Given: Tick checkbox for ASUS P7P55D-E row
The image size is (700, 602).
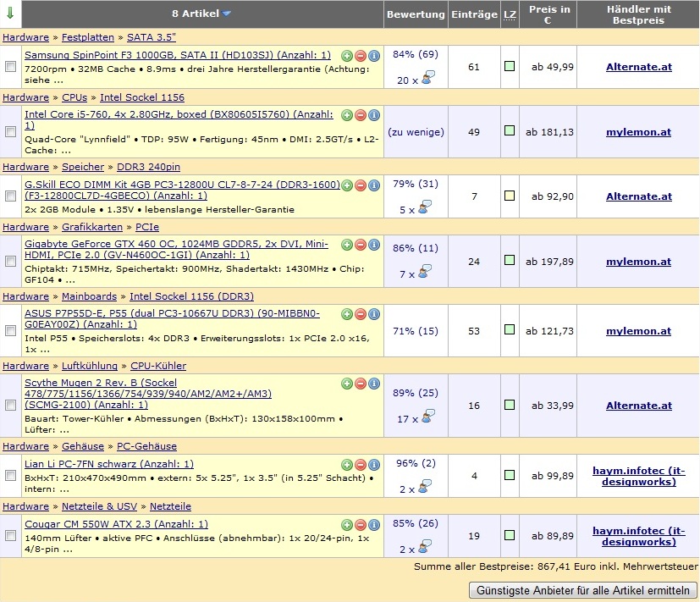Looking at the screenshot, I should click(10, 330).
